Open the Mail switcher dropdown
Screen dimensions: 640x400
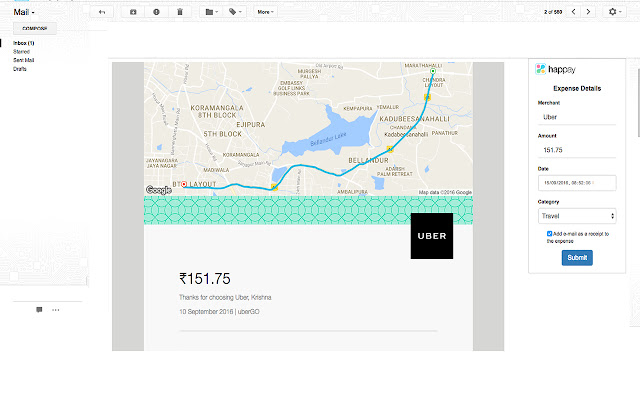click(24, 12)
